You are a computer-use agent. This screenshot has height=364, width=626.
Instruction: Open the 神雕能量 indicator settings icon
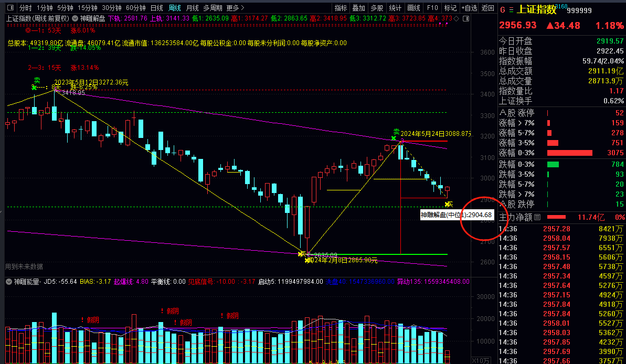(x=9, y=282)
